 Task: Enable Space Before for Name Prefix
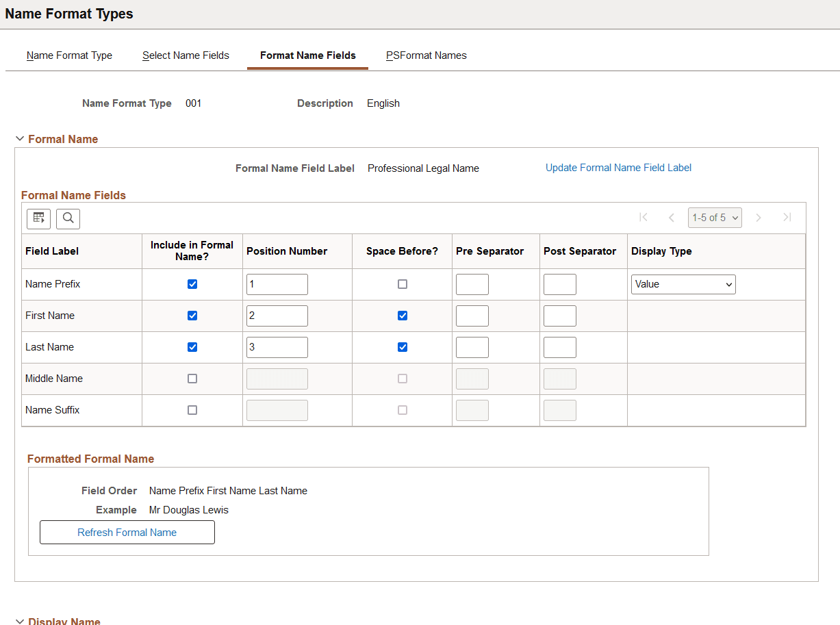[x=403, y=284]
